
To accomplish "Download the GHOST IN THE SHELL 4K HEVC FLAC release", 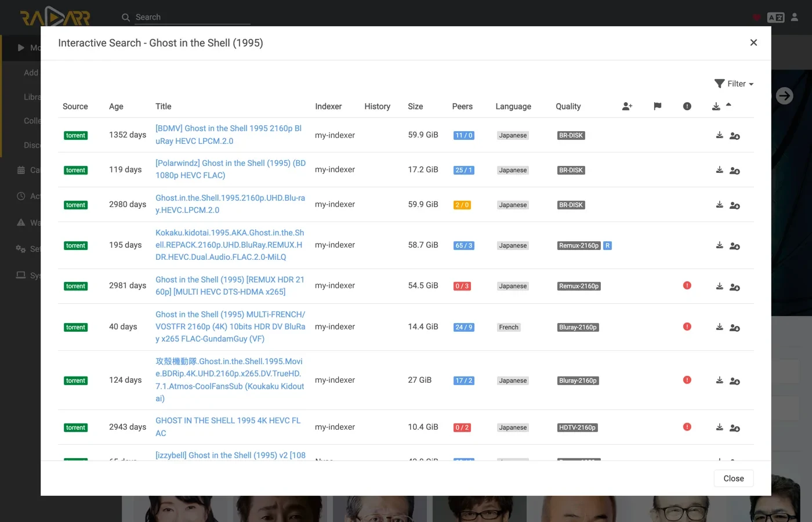I will click(x=719, y=427).
